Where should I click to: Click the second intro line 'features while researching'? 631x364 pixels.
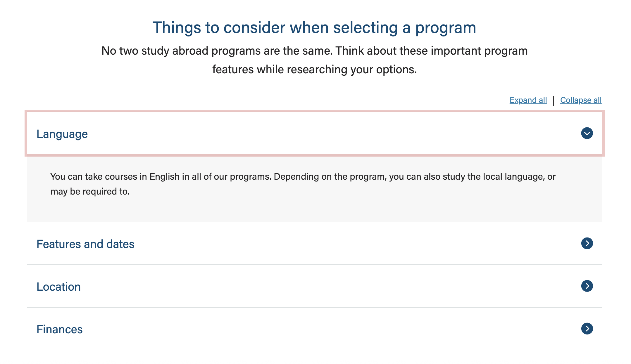pyautogui.click(x=314, y=70)
